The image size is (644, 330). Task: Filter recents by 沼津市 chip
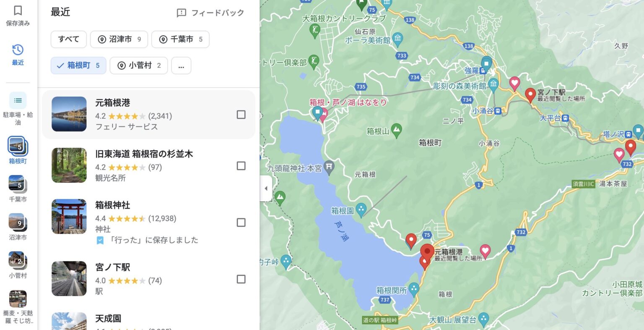[119, 39]
